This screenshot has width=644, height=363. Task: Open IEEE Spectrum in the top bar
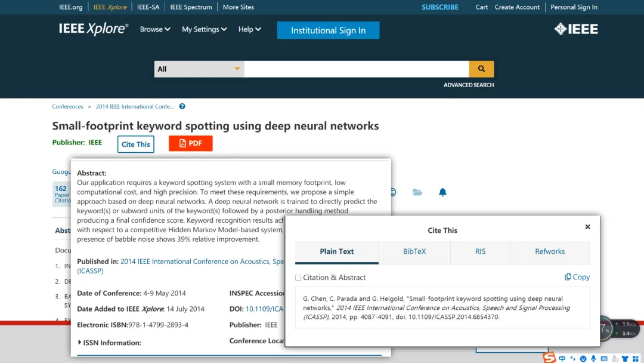click(x=191, y=7)
